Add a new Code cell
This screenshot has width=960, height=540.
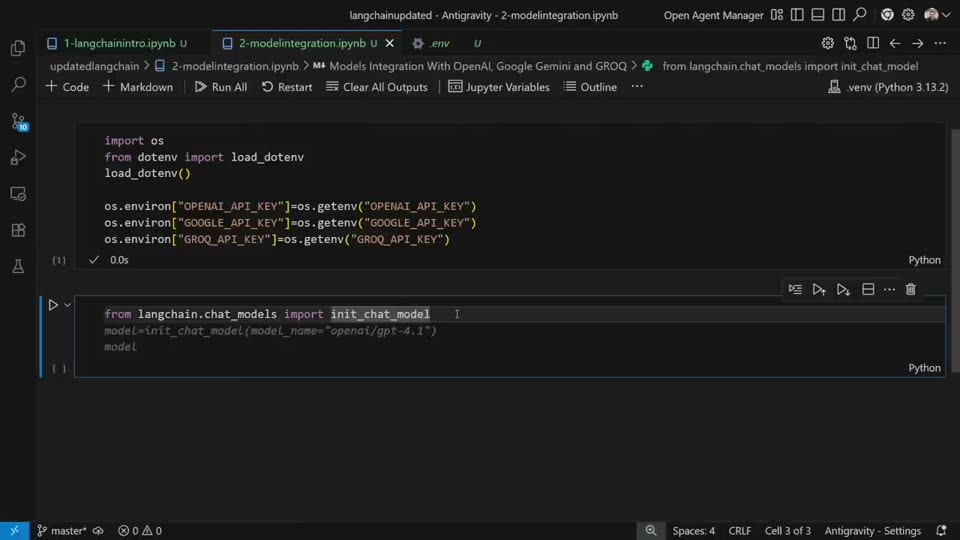67,87
